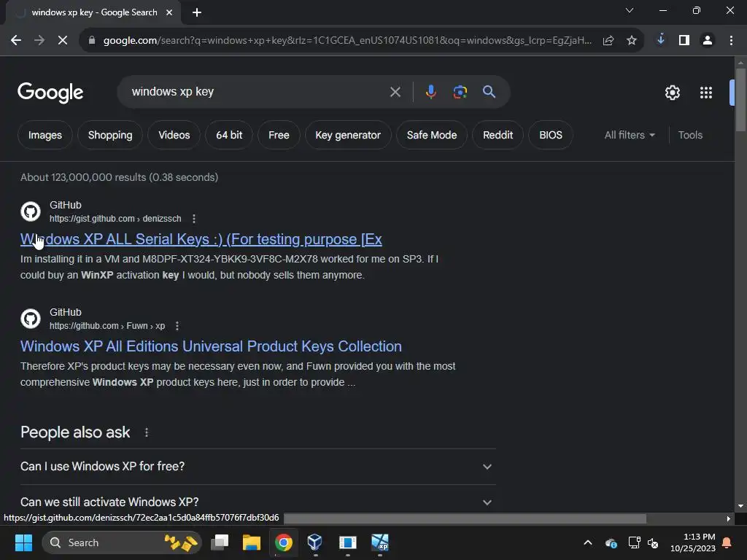Expand 'Can I use Windows XP for free?'

[258, 467]
